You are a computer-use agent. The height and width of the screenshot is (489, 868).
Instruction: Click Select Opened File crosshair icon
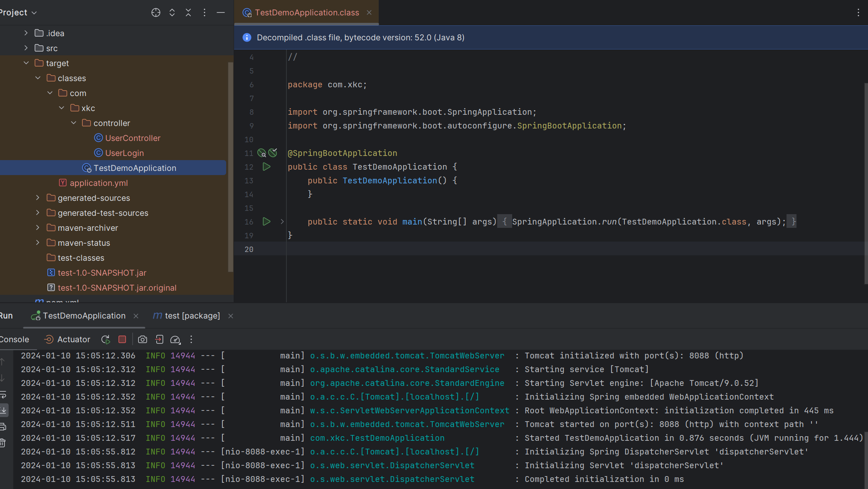[x=156, y=12]
